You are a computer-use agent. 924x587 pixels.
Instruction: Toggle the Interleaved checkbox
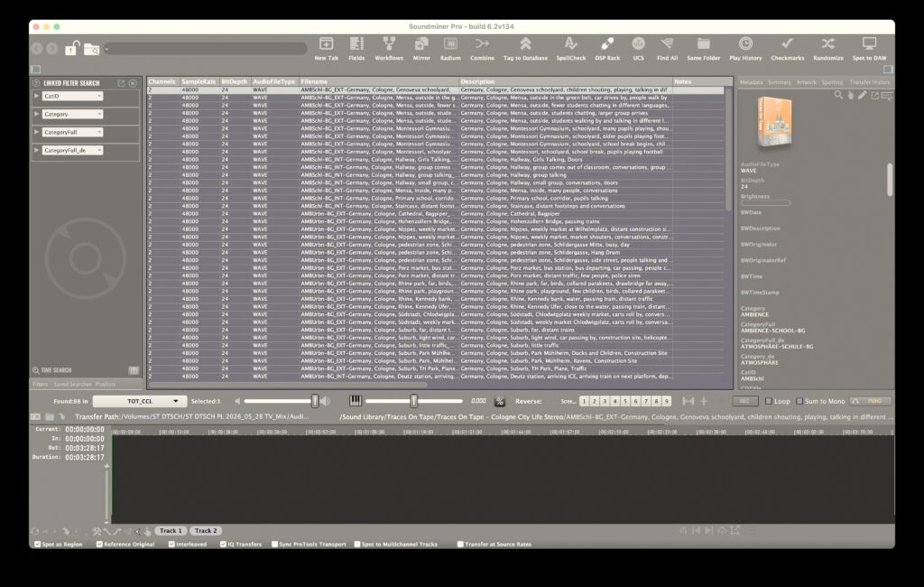pyautogui.click(x=171, y=545)
